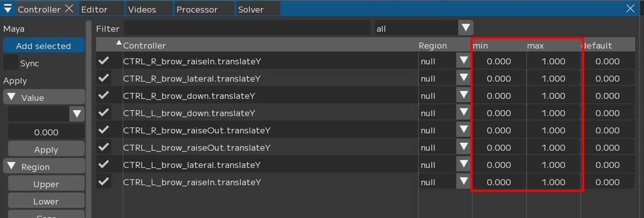The width and height of the screenshot is (644, 218).
Task: Close the Controller tab with its X icon
Action: [x=69, y=9]
